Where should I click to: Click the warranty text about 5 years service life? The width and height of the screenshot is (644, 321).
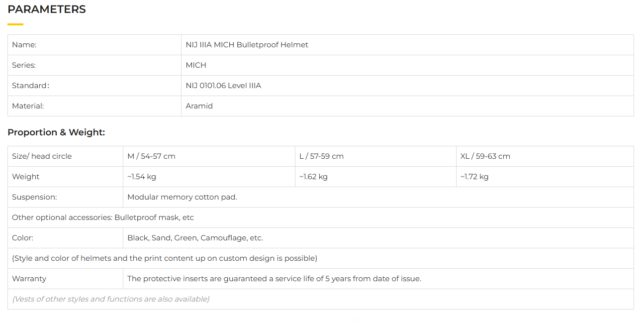point(274,279)
